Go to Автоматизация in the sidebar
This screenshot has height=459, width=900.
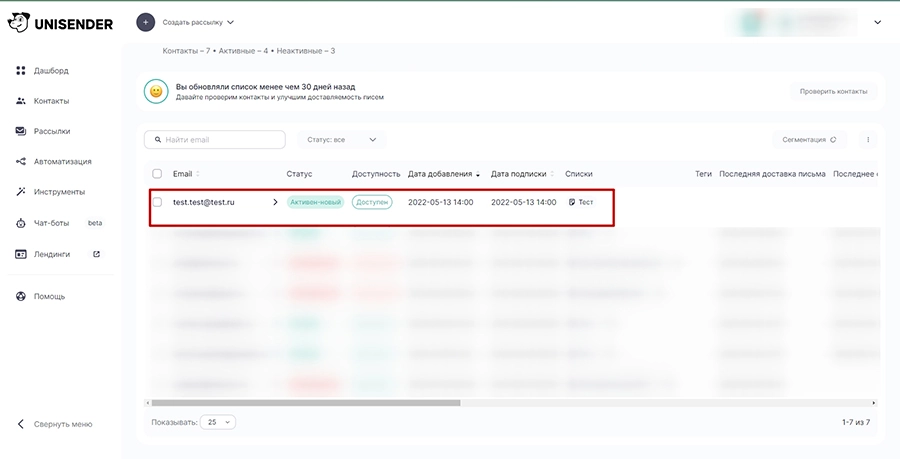click(x=62, y=161)
